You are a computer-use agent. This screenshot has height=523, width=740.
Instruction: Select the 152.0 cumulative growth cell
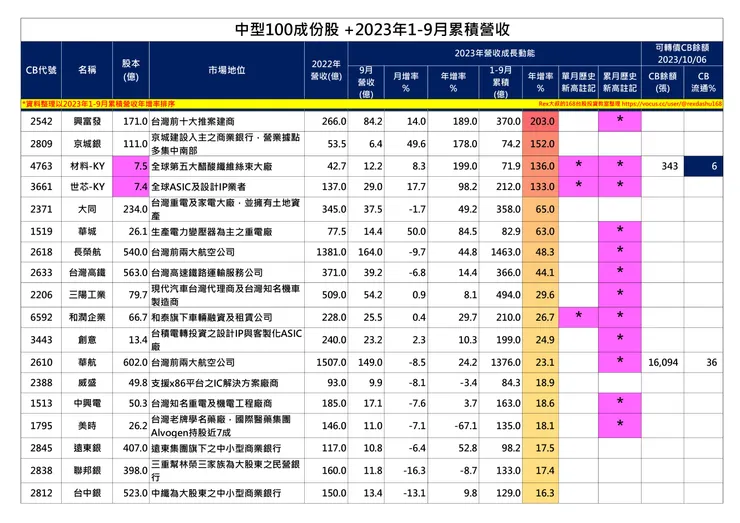tap(541, 143)
